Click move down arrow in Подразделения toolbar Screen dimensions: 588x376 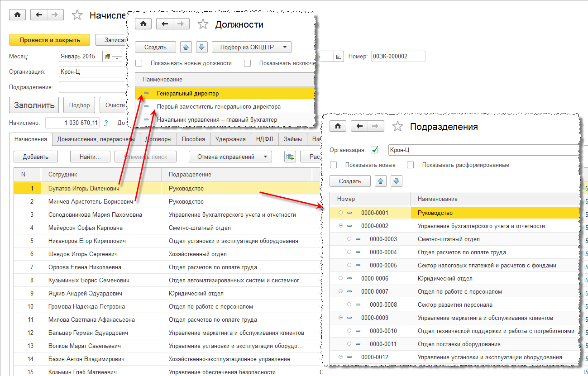(x=396, y=181)
